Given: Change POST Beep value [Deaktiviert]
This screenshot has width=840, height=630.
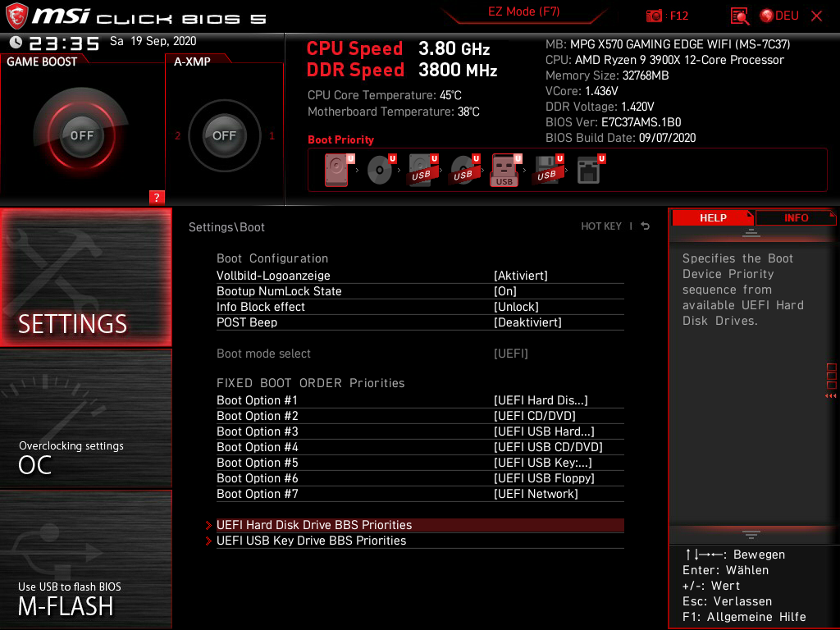Looking at the screenshot, I should (x=527, y=322).
